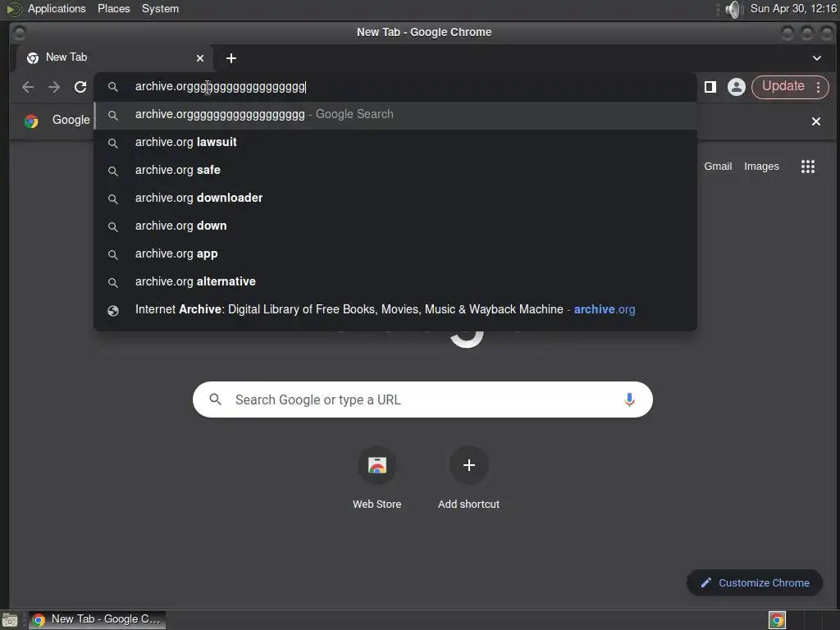Image resolution: width=840 pixels, height=630 pixels.
Task: Start voice search with microphone icon
Action: pos(629,399)
